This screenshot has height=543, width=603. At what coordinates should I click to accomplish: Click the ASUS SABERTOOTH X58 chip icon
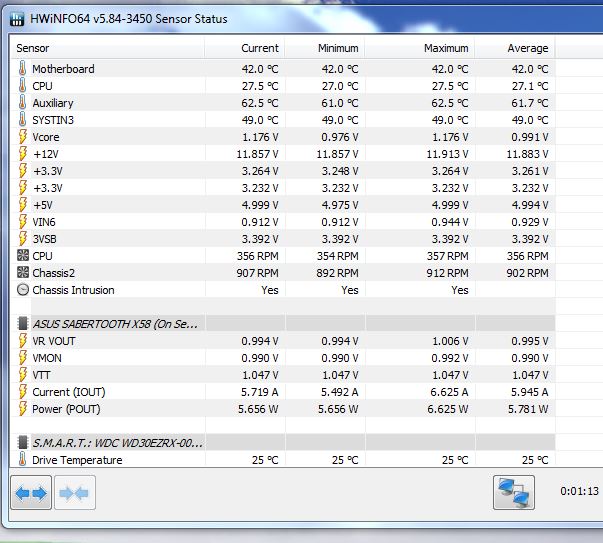pyautogui.click(x=23, y=324)
